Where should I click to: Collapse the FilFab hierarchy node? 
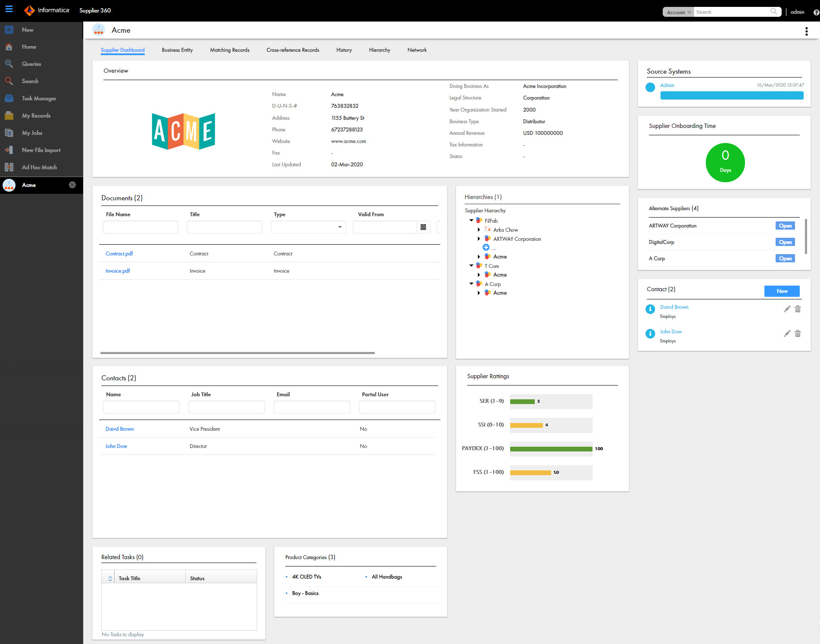471,220
